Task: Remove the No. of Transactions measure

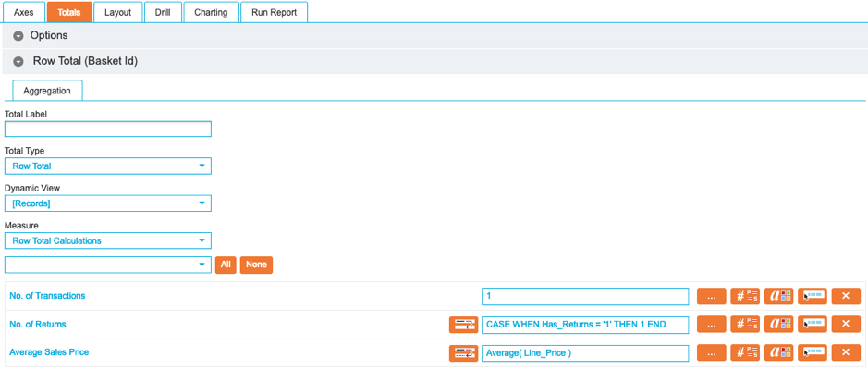Action: 846,297
